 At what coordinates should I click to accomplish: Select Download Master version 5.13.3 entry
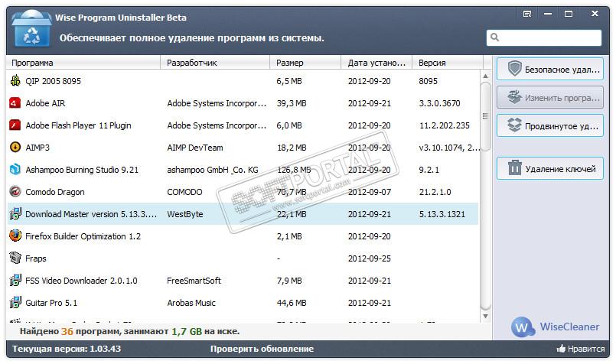click(91, 214)
